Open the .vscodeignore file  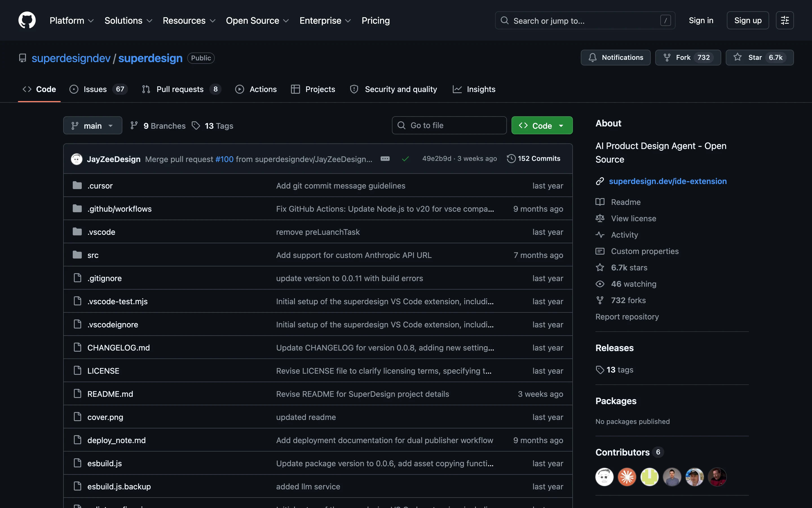click(x=113, y=325)
